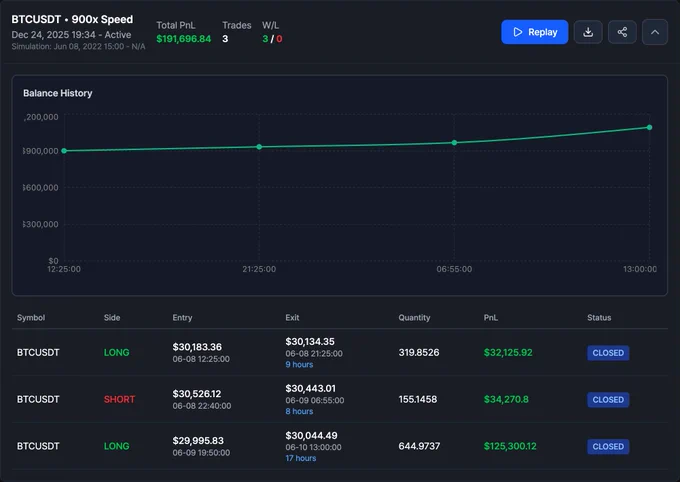Click PnL value $32,125.92
This screenshot has width=680, height=482.
[508, 352]
